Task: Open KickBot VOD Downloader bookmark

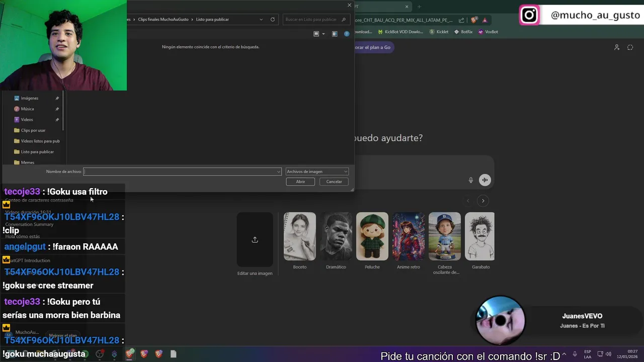Action: click(400, 32)
